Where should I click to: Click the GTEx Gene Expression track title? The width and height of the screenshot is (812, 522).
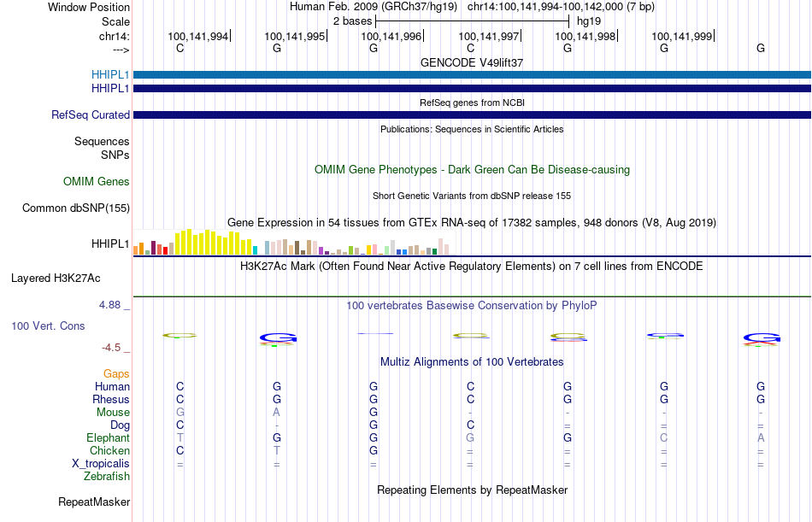click(472, 223)
